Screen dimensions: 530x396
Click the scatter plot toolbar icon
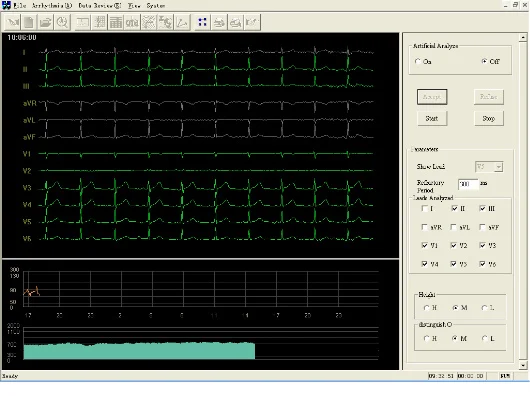pyautogui.click(x=149, y=22)
